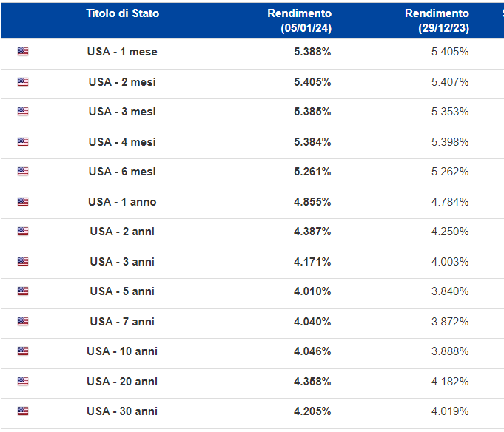Click the US flag beside USA - 10 anni
504x432 pixels.
pos(23,351)
